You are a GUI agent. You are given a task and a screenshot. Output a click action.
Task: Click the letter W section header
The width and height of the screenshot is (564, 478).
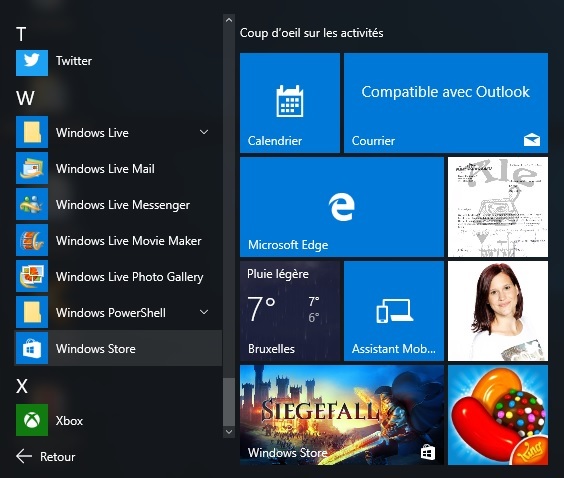25,98
